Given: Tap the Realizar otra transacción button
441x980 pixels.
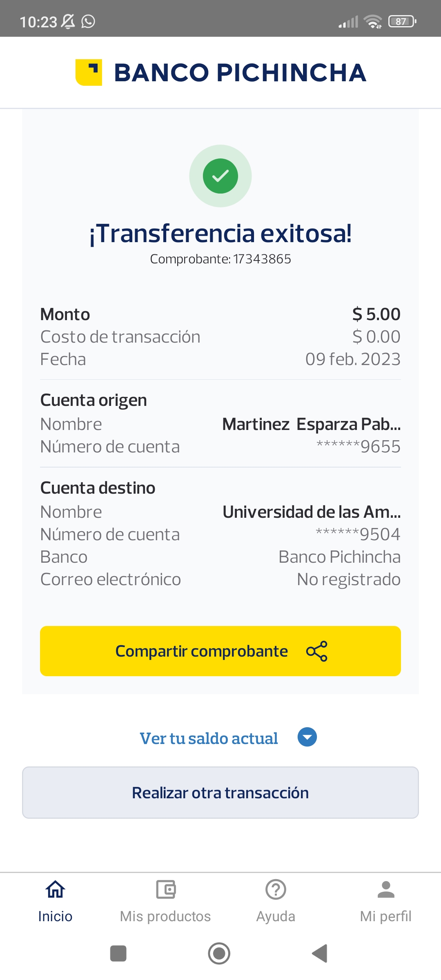Looking at the screenshot, I should click(220, 793).
